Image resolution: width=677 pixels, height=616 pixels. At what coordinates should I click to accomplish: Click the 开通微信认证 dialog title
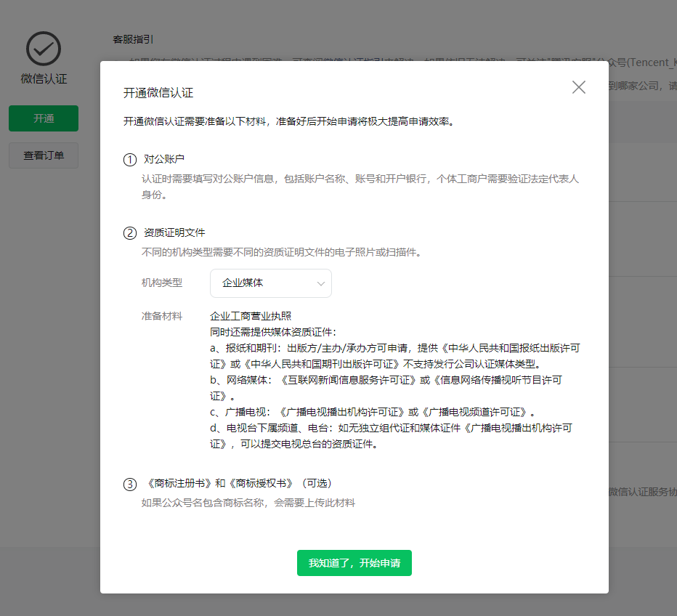[158, 93]
